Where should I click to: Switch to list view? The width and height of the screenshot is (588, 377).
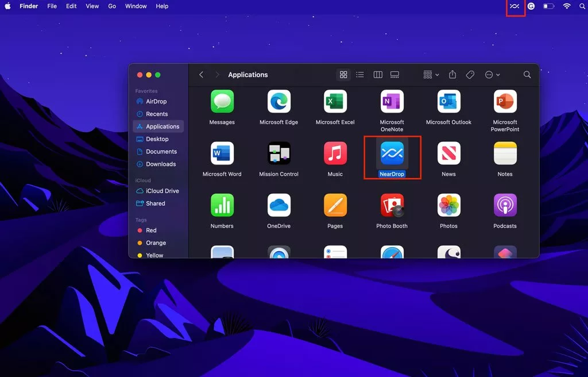(360, 75)
